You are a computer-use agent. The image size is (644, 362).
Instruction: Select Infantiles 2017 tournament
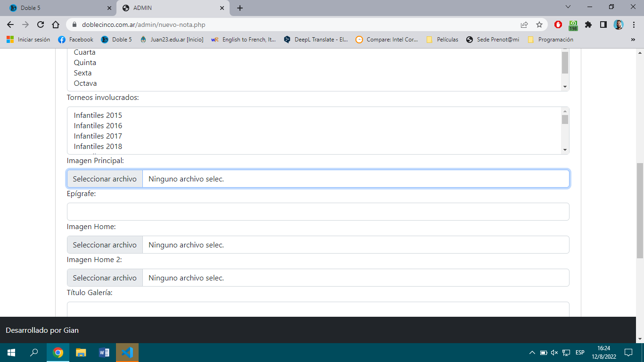(x=98, y=136)
